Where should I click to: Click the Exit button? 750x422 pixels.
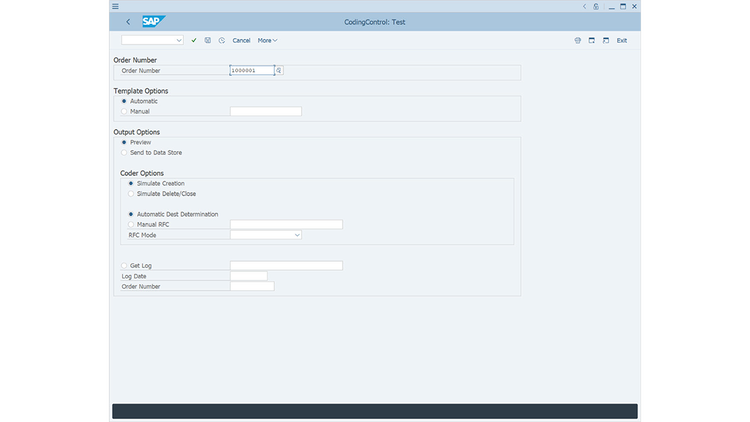[x=622, y=41]
